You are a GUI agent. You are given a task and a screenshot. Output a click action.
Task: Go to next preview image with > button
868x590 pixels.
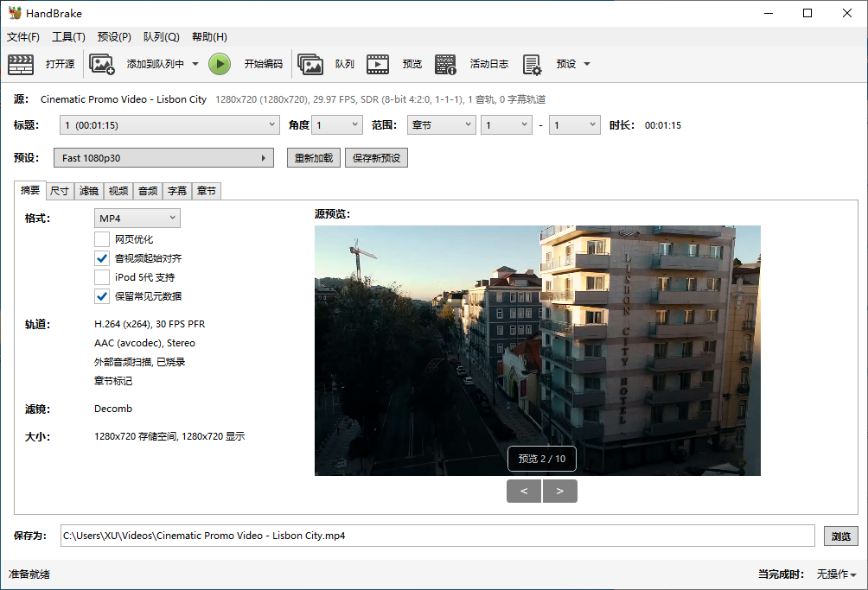[560, 492]
